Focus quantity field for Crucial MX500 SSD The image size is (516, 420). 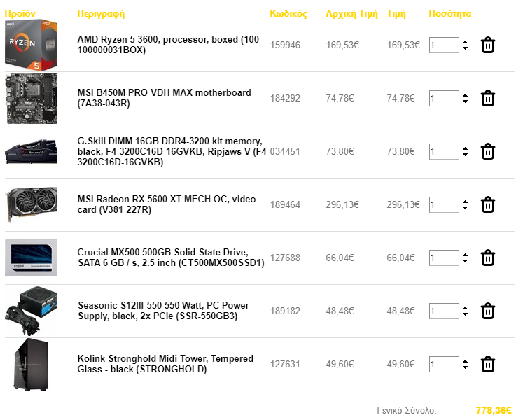point(444,258)
